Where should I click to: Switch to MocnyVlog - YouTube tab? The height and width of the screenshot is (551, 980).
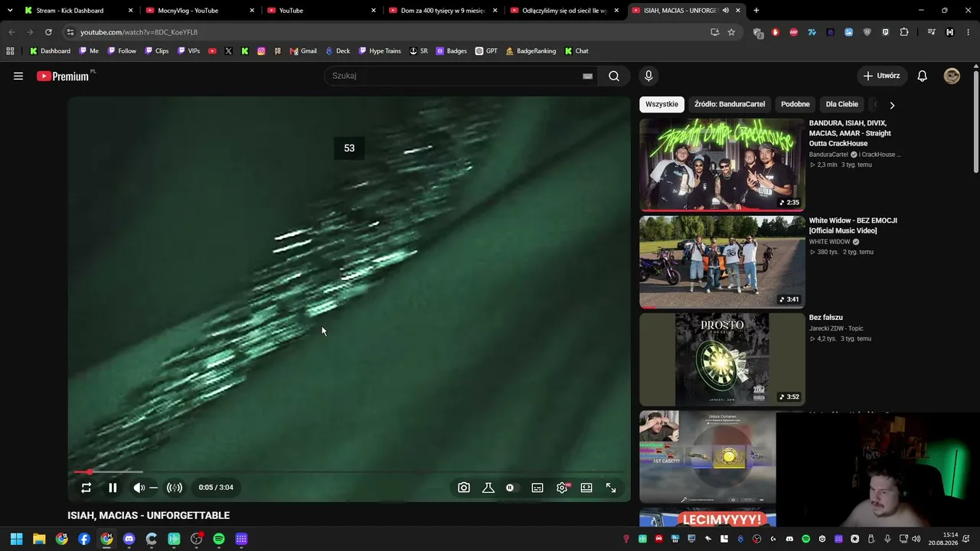point(199,11)
